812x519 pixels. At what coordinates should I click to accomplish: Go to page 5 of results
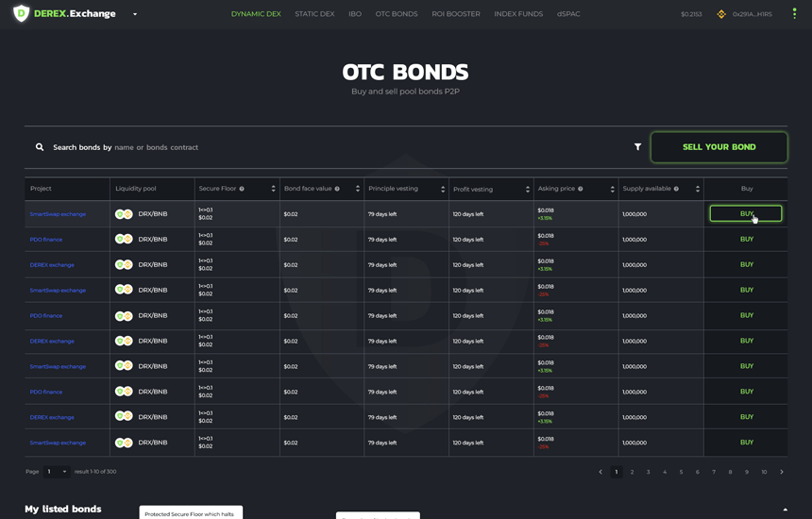tap(681, 472)
